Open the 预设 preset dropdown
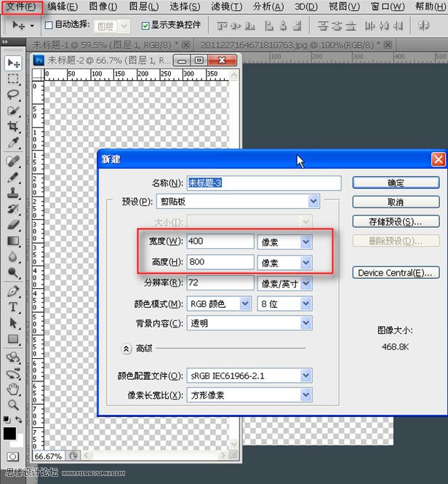The image size is (448, 484). point(313,202)
